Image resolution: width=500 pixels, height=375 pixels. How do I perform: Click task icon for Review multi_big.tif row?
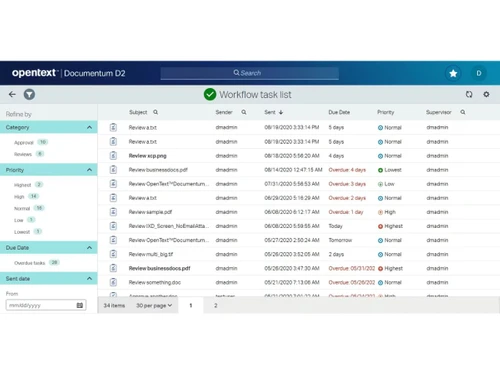click(113, 254)
